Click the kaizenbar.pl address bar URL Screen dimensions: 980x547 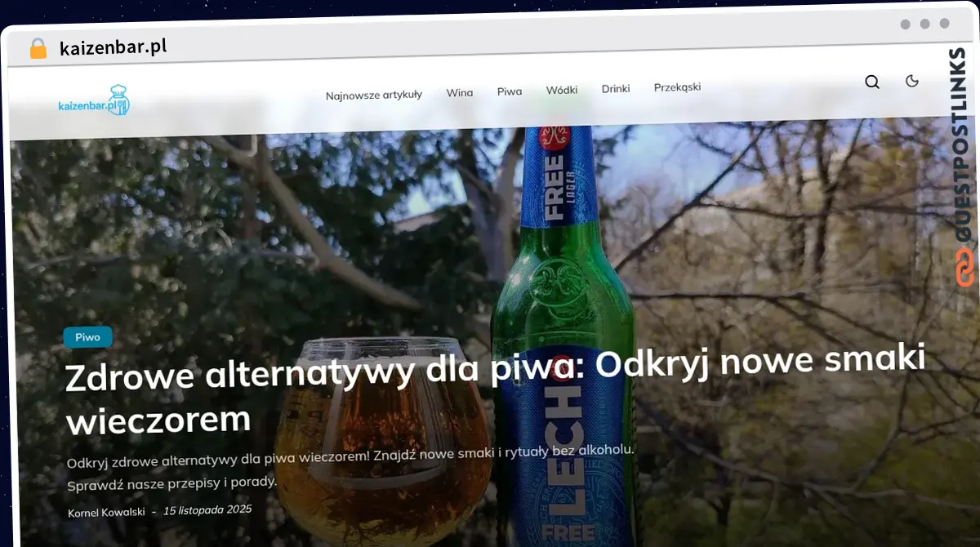click(114, 47)
